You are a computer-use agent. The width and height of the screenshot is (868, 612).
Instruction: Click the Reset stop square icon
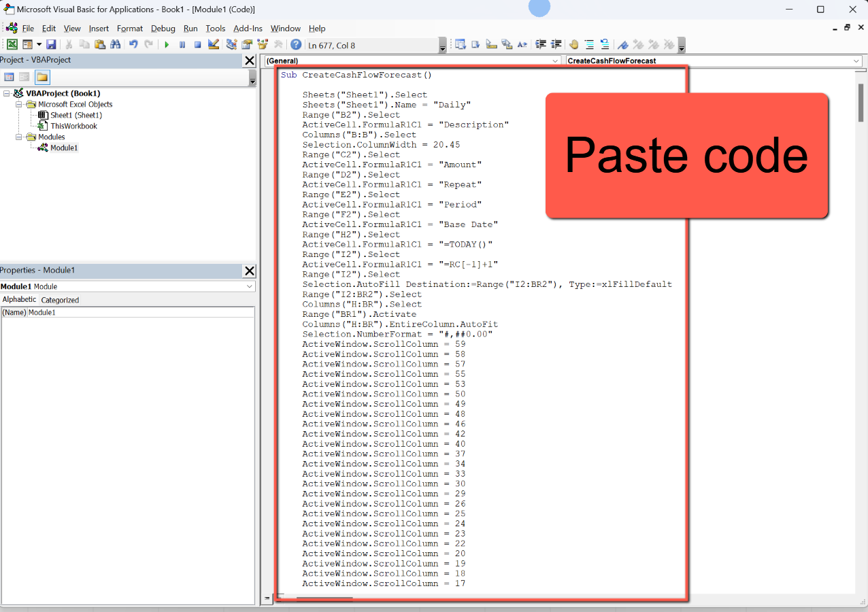197,44
